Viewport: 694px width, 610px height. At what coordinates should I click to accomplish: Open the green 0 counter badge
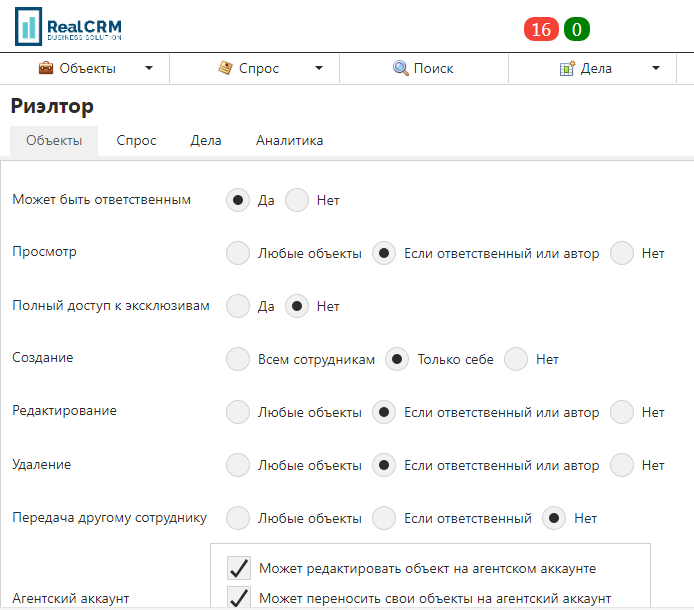coord(577,29)
